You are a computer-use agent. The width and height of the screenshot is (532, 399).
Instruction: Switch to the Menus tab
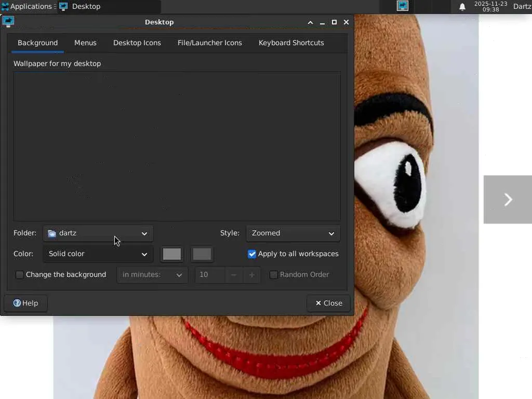click(86, 43)
